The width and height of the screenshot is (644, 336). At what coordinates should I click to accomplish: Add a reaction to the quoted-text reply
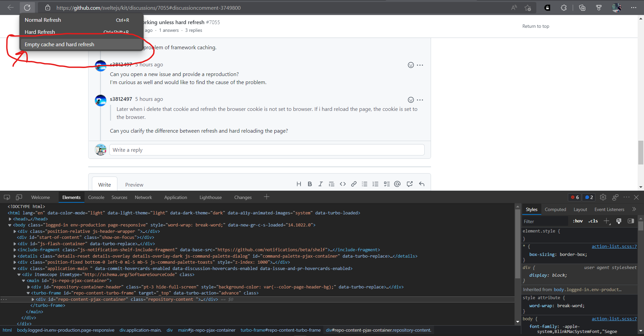411,100
